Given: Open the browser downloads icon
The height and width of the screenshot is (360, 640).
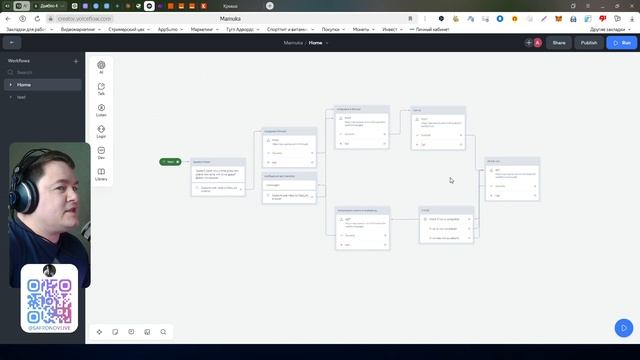Looking at the screenshot, I should 632,19.
